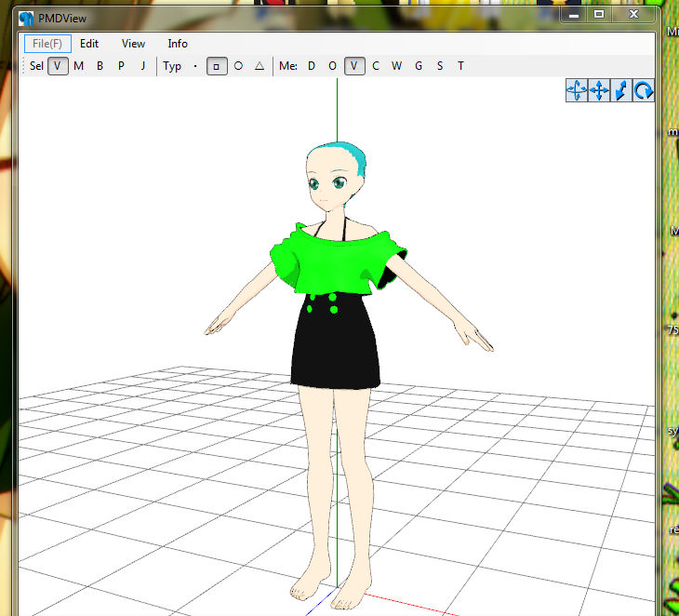Image resolution: width=679 pixels, height=616 pixels.
Task: Toggle O display mode in Me group
Action: tap(333, 66)
